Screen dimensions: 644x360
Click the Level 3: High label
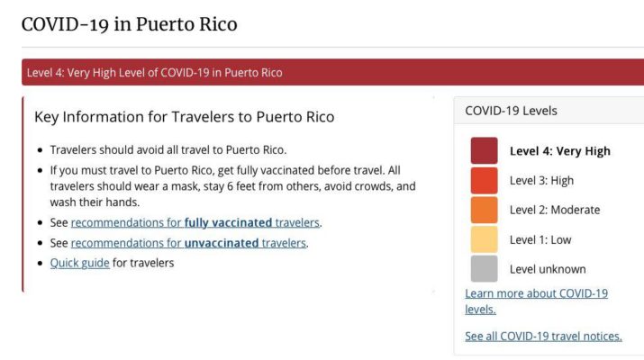click(541, 181)
